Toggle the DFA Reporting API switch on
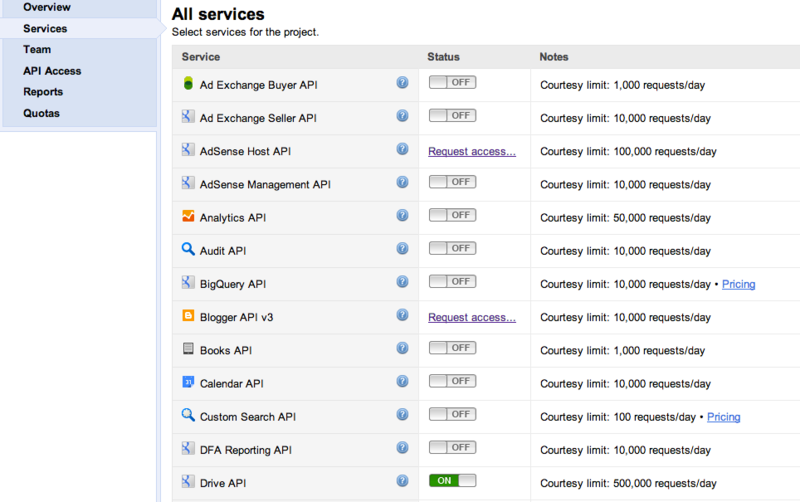800x502 pixels. 452,448
